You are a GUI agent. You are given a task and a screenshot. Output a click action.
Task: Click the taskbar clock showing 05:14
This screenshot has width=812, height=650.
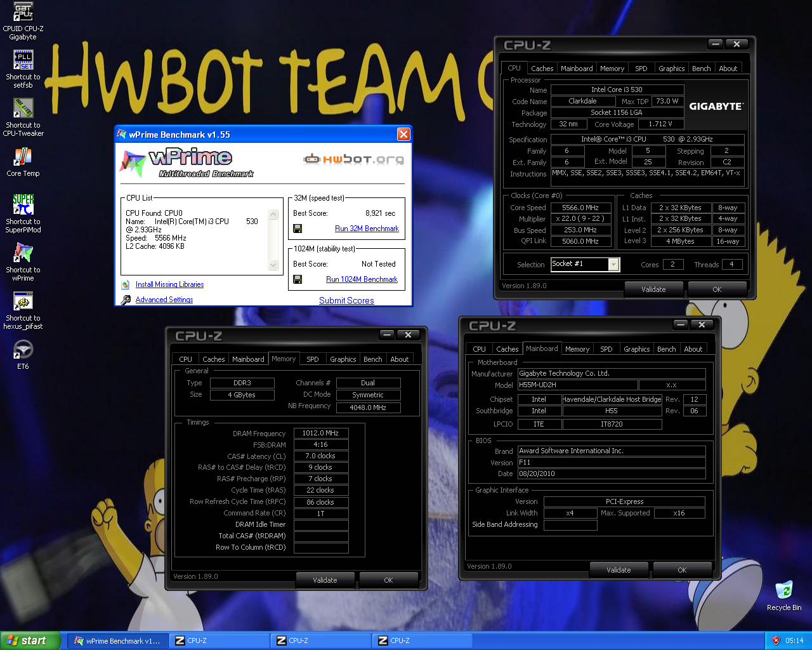[x=794, y=640]
